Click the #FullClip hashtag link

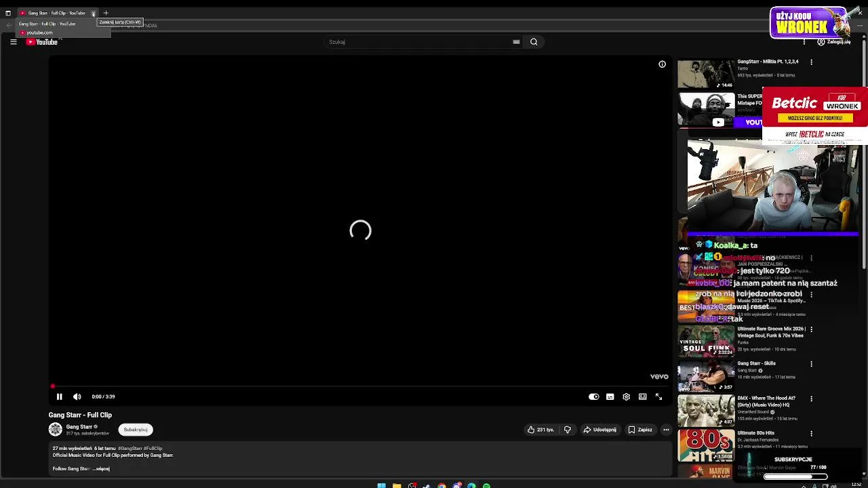pyautogui.click(x=153, y=449)
